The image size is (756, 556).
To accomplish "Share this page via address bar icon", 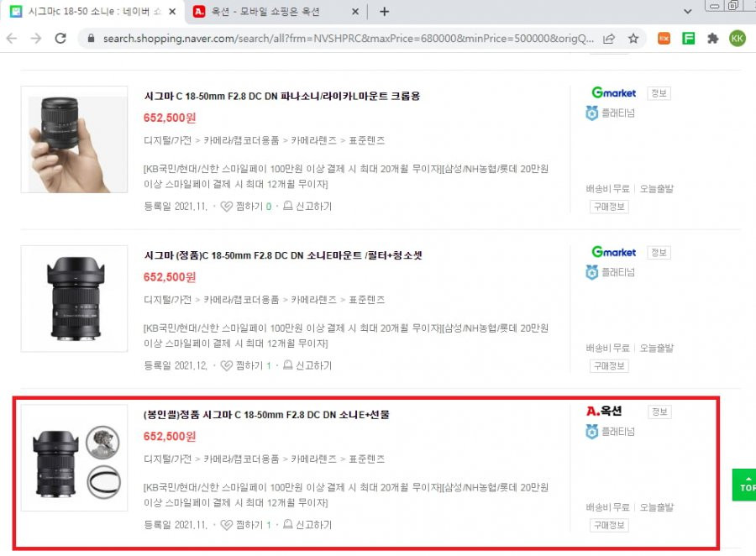I will tap(609, 38).
